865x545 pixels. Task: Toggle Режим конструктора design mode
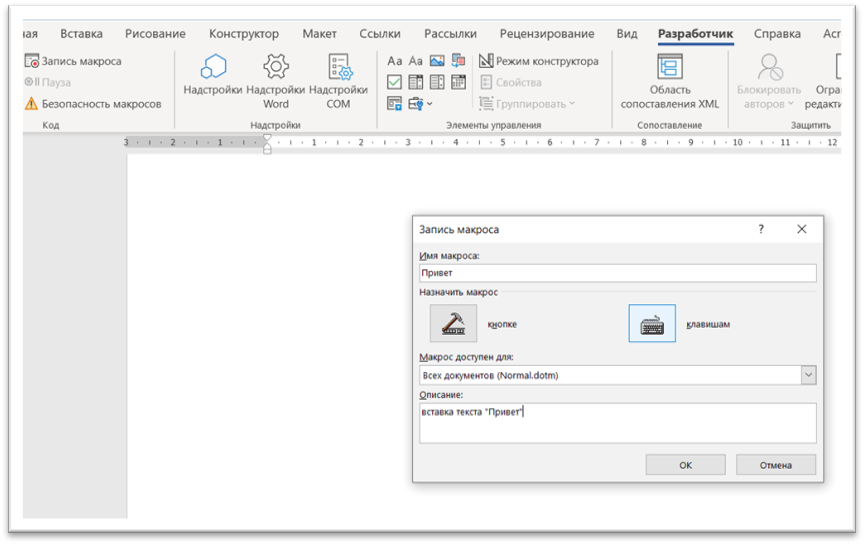point(538,61)
